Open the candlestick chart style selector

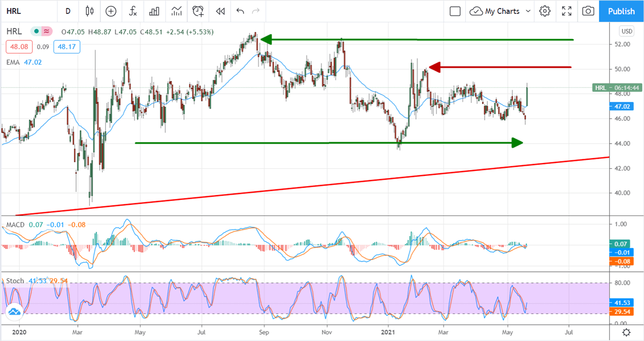(x=89, y=11)
